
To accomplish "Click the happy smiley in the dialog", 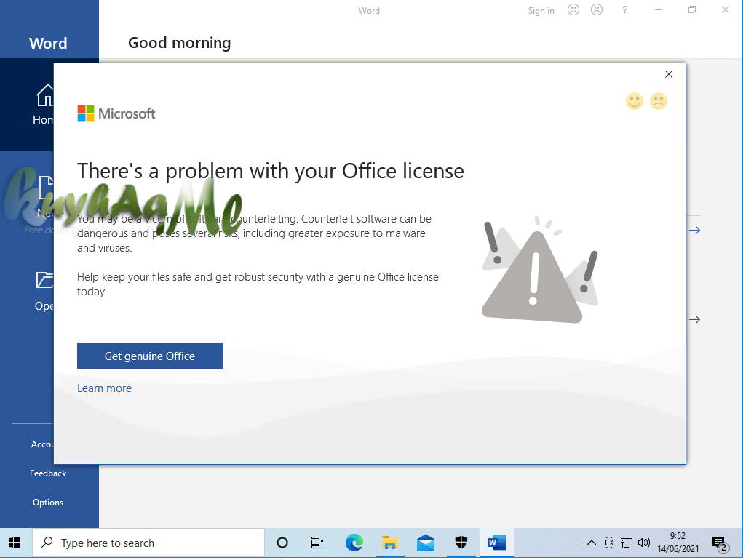I will [x=634, y=101].
